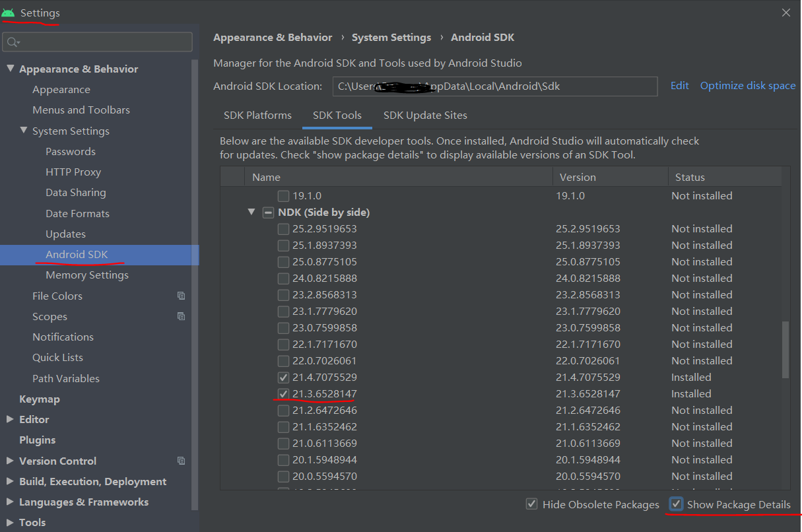Click the project-level icon beside File Colors
The width and height of the screenshot is (802, 532).
[182, 296]
